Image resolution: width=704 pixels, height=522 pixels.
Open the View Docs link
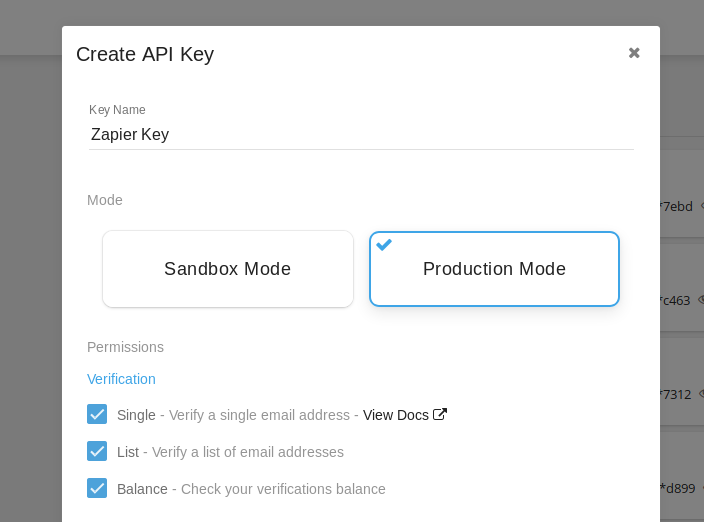click(x=396, y=415)
